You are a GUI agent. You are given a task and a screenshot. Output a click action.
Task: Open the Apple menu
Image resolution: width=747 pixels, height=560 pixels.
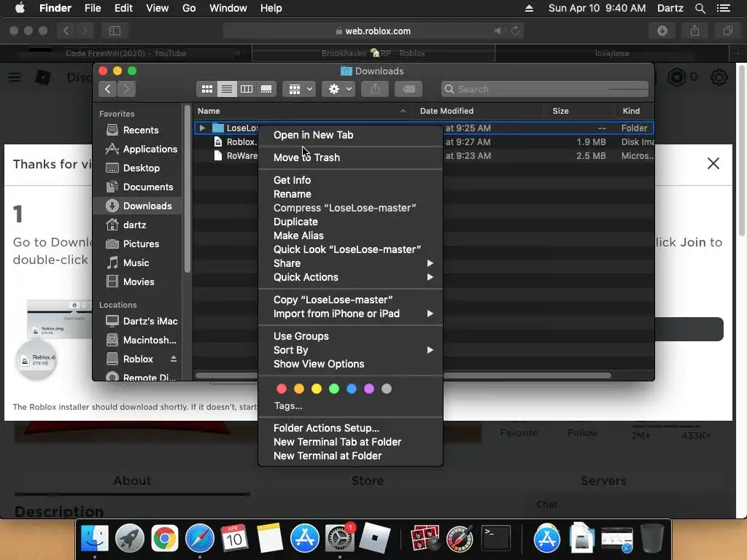tap(20, 8)
